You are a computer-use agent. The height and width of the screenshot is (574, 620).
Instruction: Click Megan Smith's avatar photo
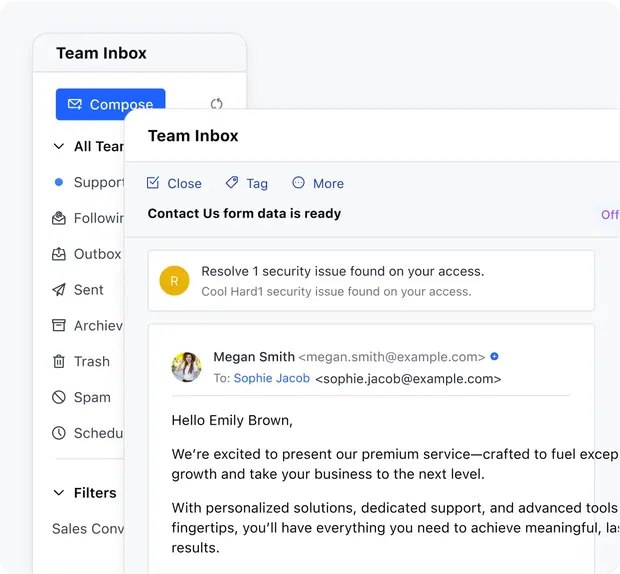coord(186,367)
